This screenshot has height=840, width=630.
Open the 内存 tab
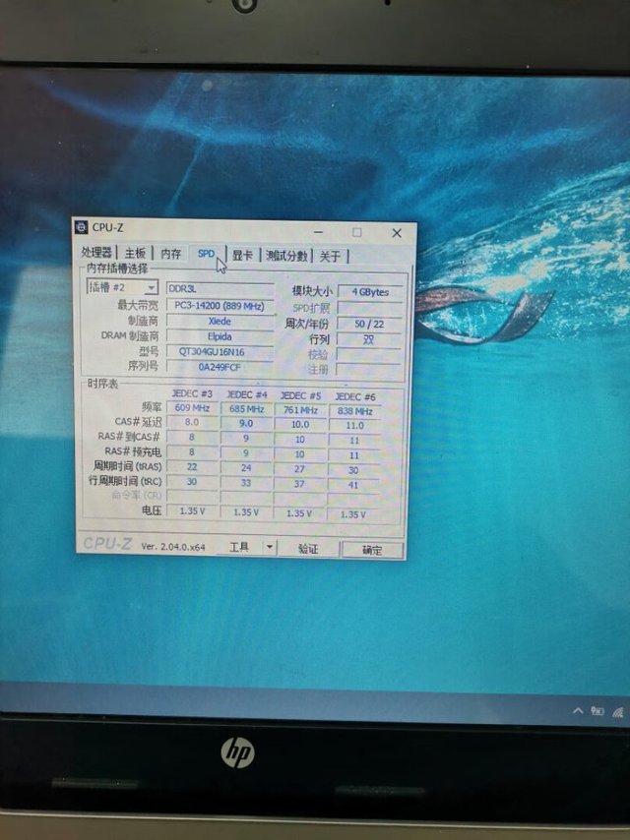pos(170,254)
